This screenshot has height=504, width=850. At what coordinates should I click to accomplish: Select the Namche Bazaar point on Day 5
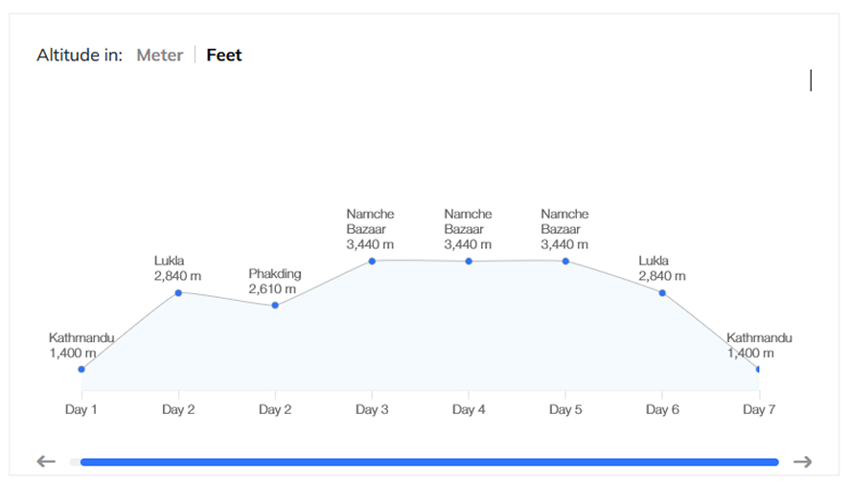[x=565, y=261]
